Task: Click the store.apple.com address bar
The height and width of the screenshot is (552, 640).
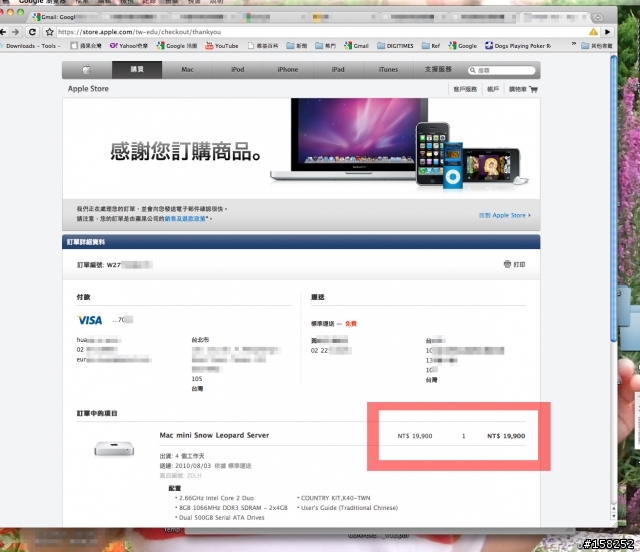Action: click(x=320, y=32)
